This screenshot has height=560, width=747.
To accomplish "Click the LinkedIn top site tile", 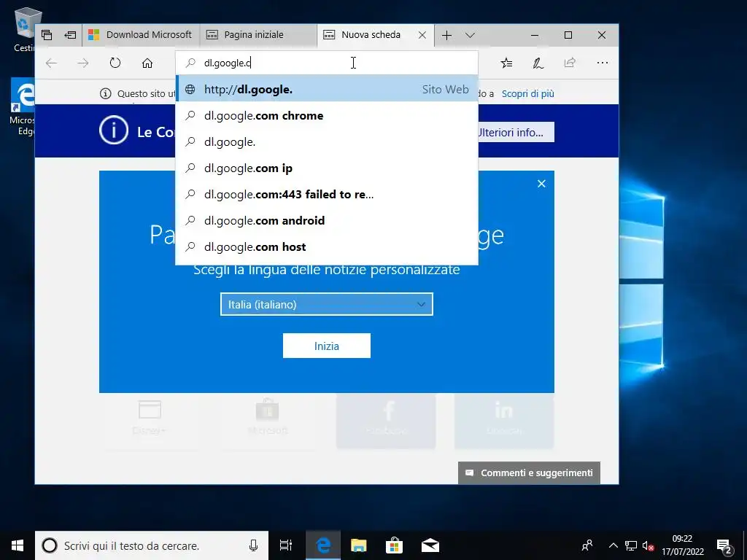I will pyautogui.click(x=504, y=421).
